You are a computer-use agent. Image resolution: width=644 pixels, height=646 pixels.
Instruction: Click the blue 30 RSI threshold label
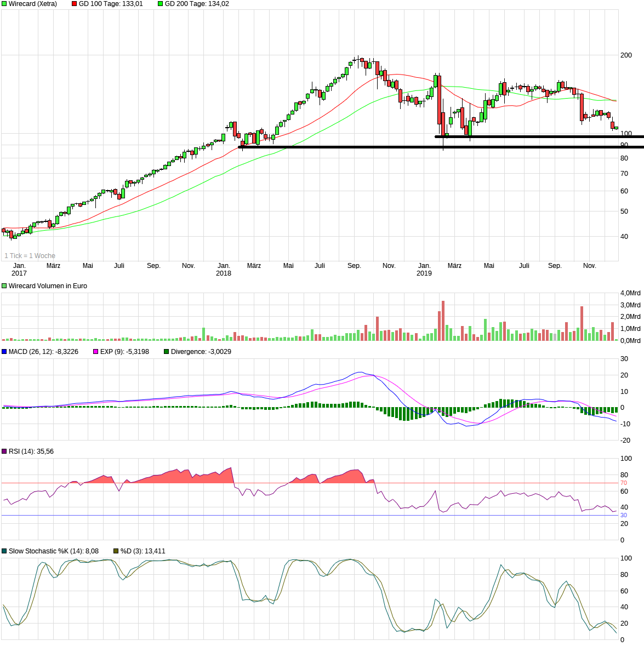click(624, 516)
